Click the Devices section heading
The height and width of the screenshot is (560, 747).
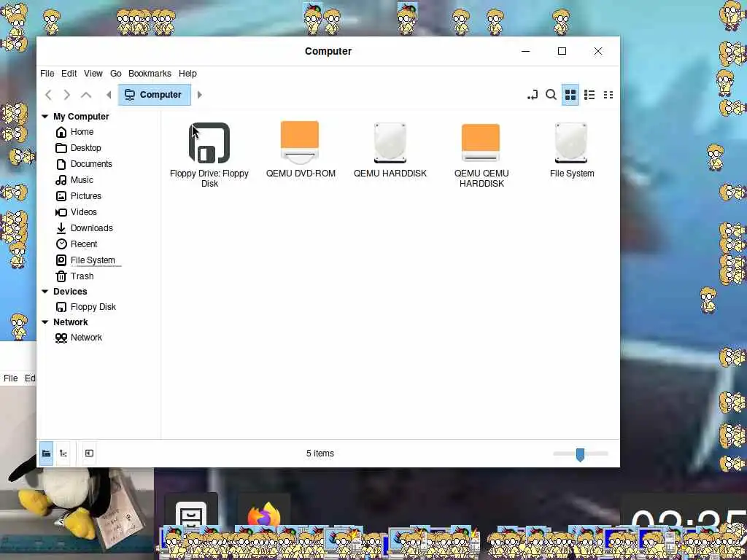coord(70,292)
